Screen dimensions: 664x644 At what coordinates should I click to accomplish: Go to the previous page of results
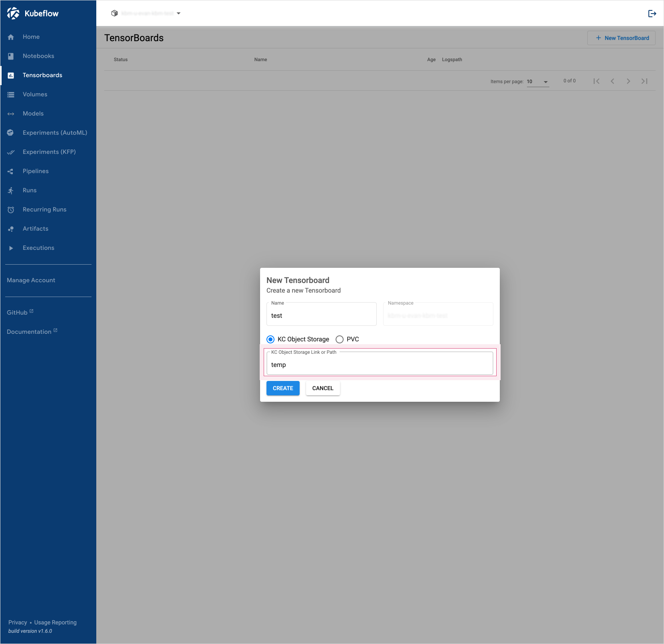pyautogui.click(x=612, y=81)
